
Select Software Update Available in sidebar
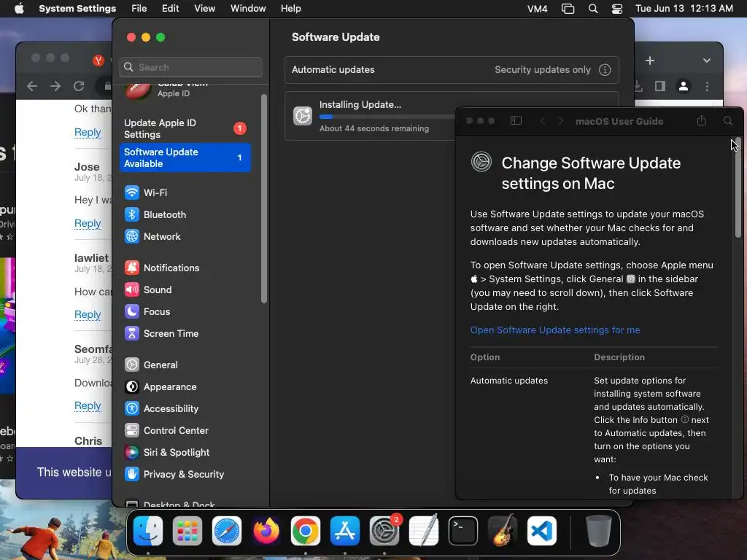point(185,157)
